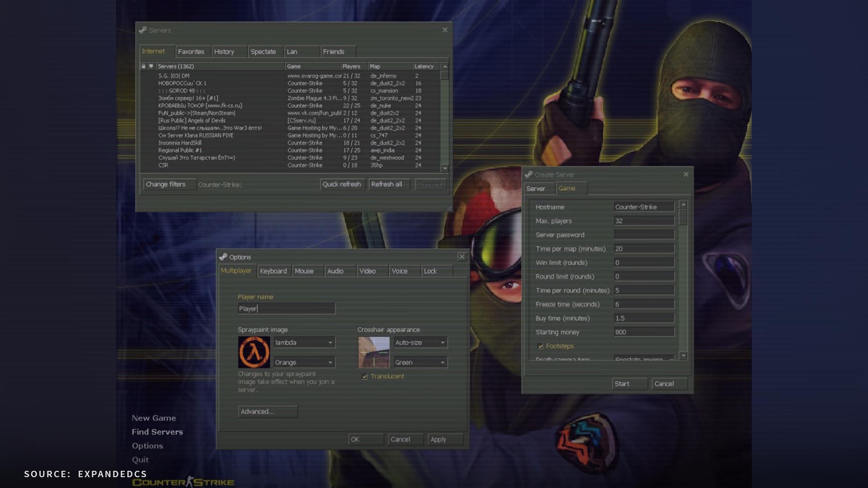The height and width of the screenshot is (488, 868).
Task: Open the Orange spraypaint color dropdown
Action: point(304,362)
